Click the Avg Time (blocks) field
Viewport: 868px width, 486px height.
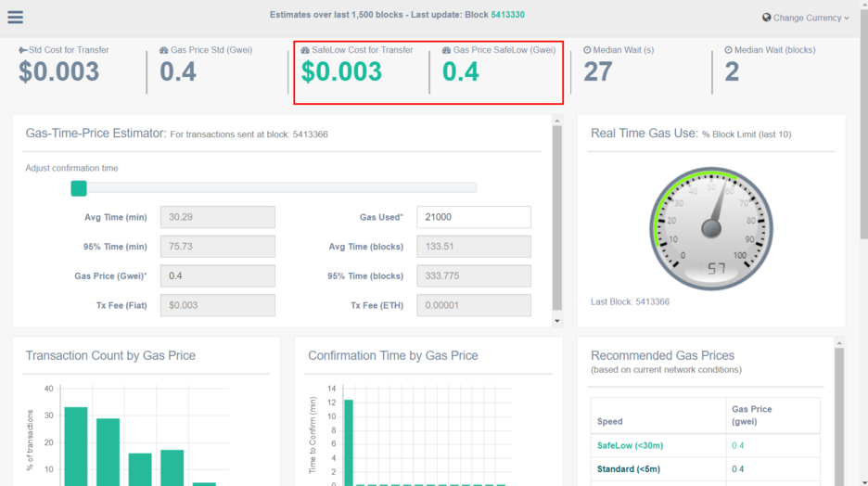(x=474, y=247)
